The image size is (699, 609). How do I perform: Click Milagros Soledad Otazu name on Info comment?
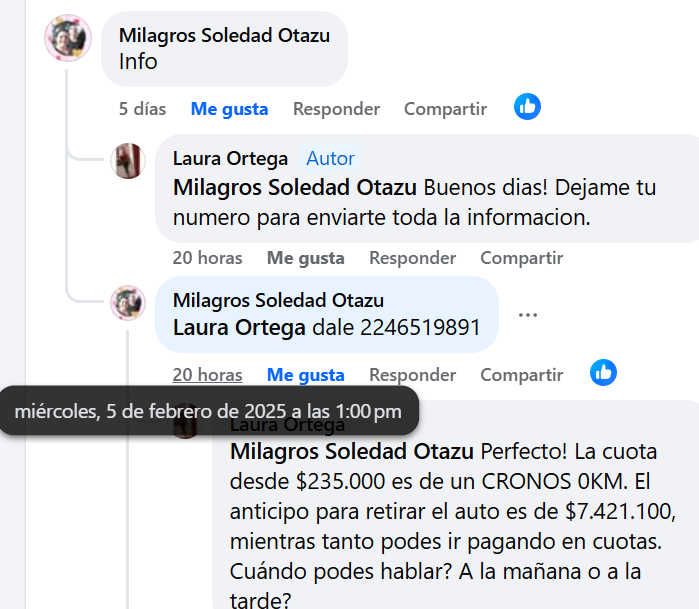224,35
